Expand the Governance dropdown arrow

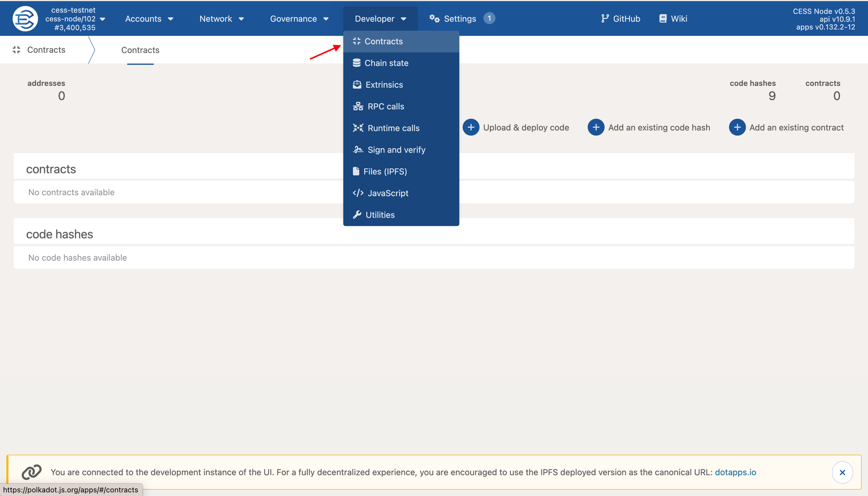pos(326,19)
